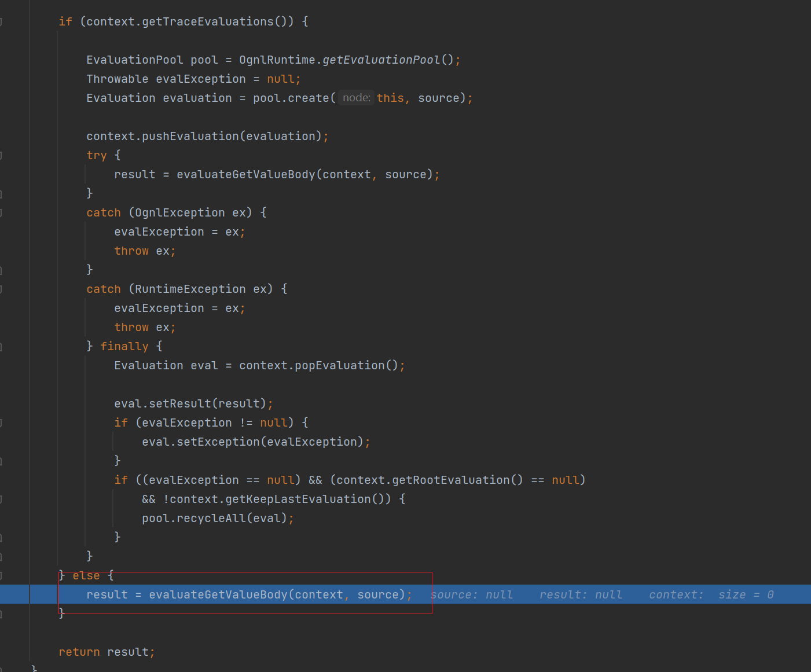Click the 'node:' parameter hint

coord(356,98)
